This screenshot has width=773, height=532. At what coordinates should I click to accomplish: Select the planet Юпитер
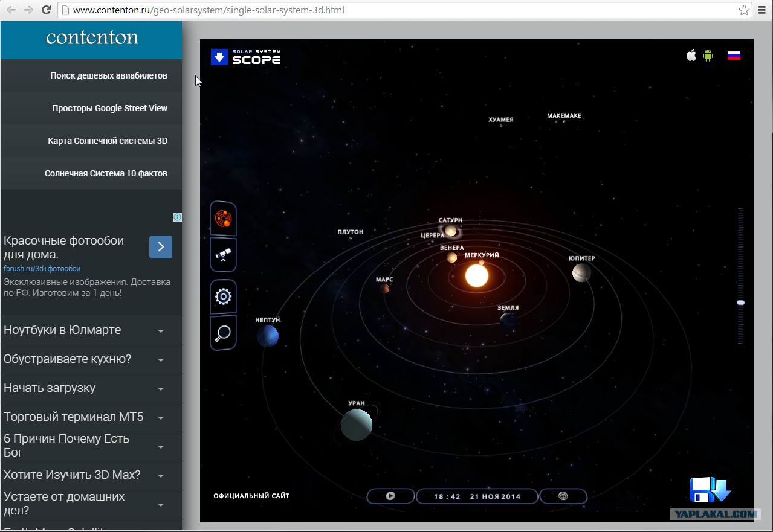point(581,272)
